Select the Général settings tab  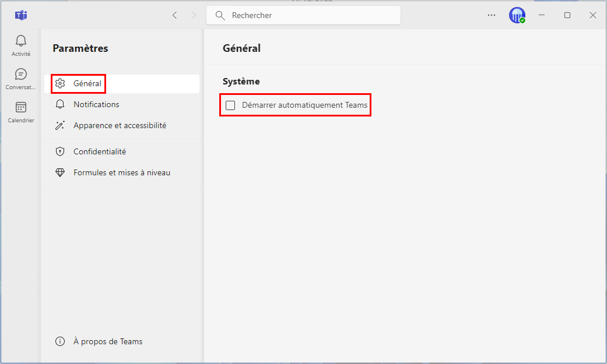click(x=122, y=83)
